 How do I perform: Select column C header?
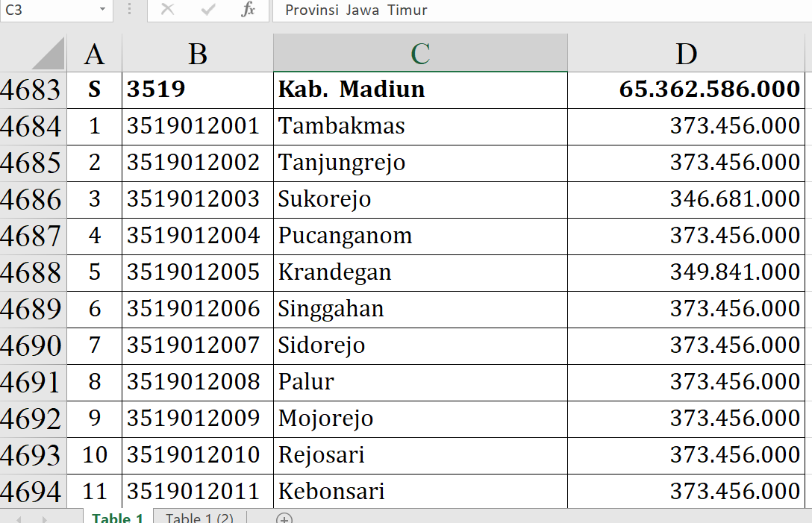420,54
